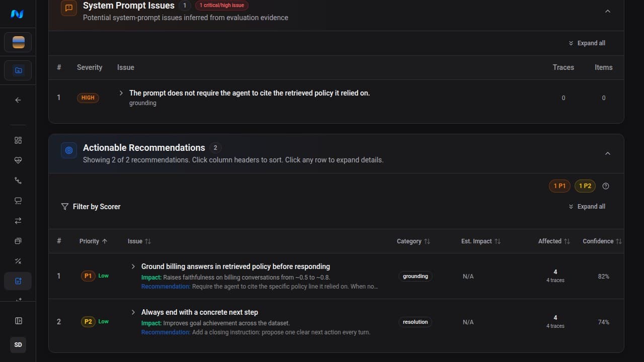Click the priority help question mark icon
644x362 pixels.
(606, 186)
